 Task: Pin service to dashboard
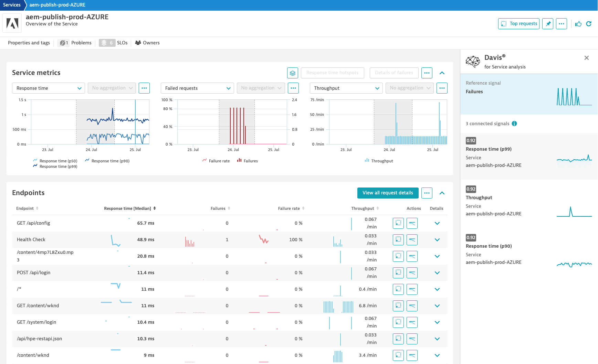(x=548, y=24)
